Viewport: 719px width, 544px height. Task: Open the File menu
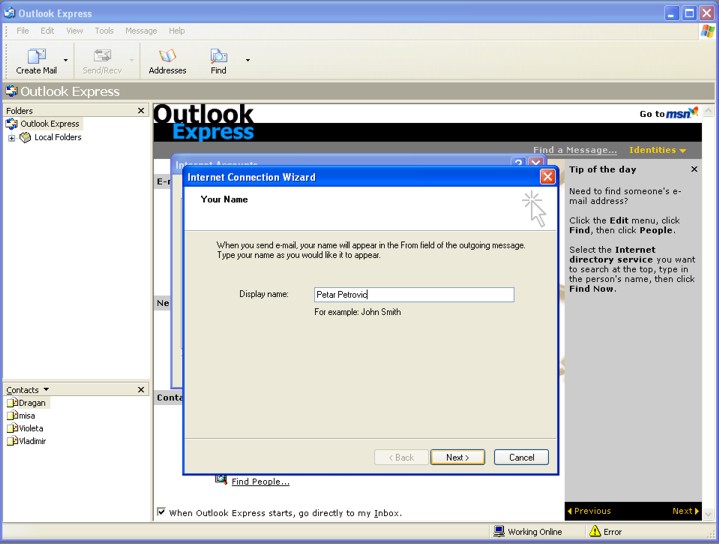point(22,31)
